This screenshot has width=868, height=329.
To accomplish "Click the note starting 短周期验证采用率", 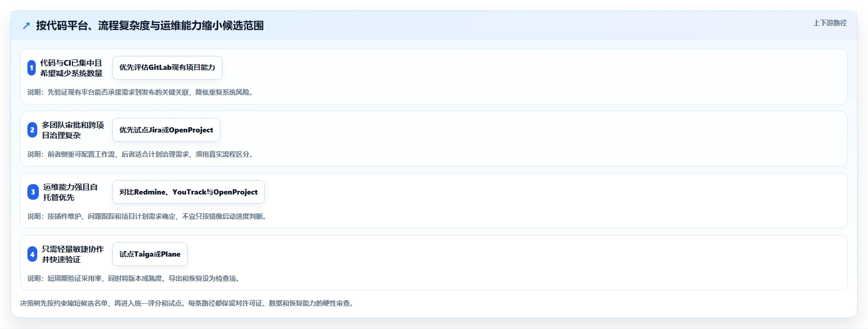I will pos(134,278).
